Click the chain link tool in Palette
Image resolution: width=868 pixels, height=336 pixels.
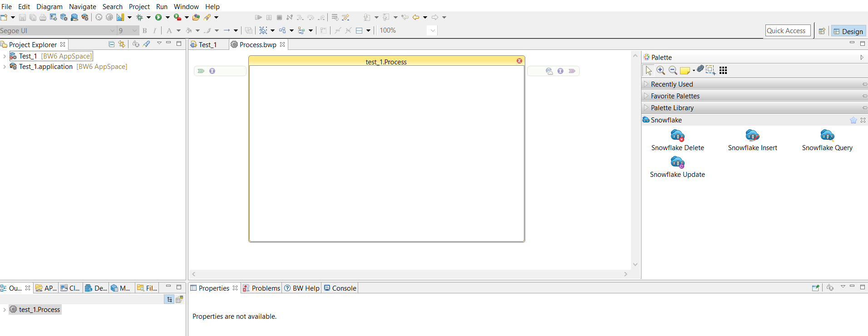click(x=700, y=69)
